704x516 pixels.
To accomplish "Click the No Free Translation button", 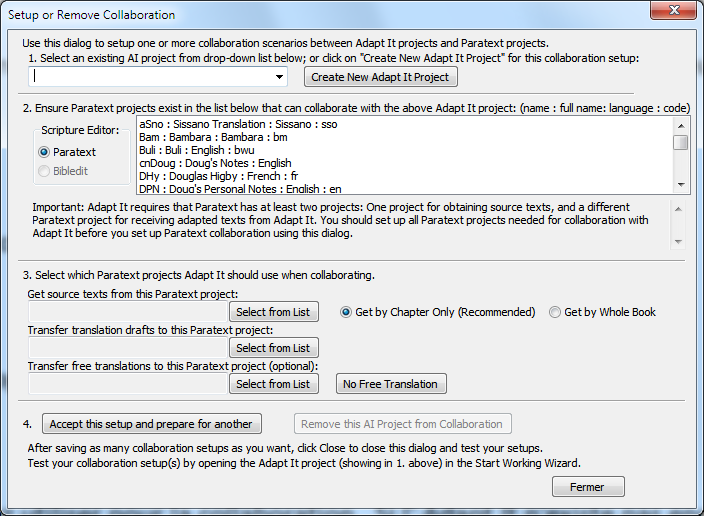I will coord(391,384).
